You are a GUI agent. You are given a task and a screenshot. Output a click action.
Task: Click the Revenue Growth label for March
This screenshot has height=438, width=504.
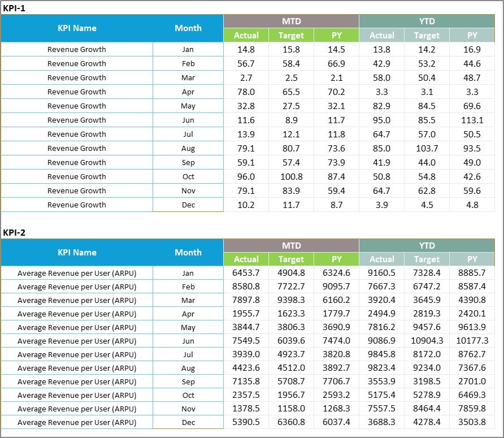pos(77,77)
